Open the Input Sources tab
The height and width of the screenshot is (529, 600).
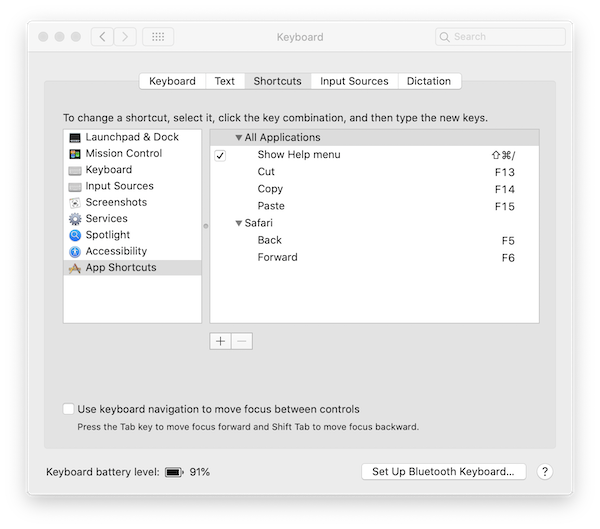pos(354,81)
